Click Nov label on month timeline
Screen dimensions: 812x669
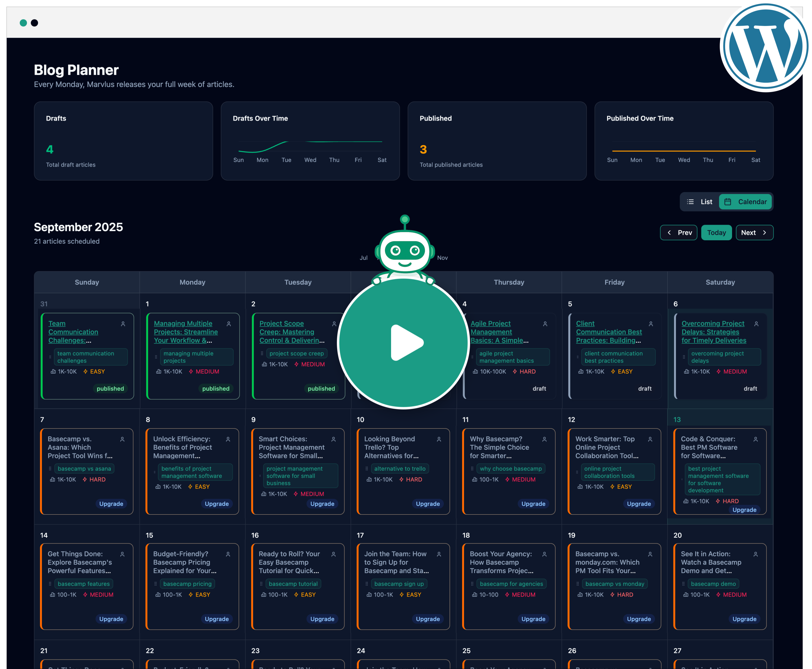pyautogui.click(x=442, y=258)
